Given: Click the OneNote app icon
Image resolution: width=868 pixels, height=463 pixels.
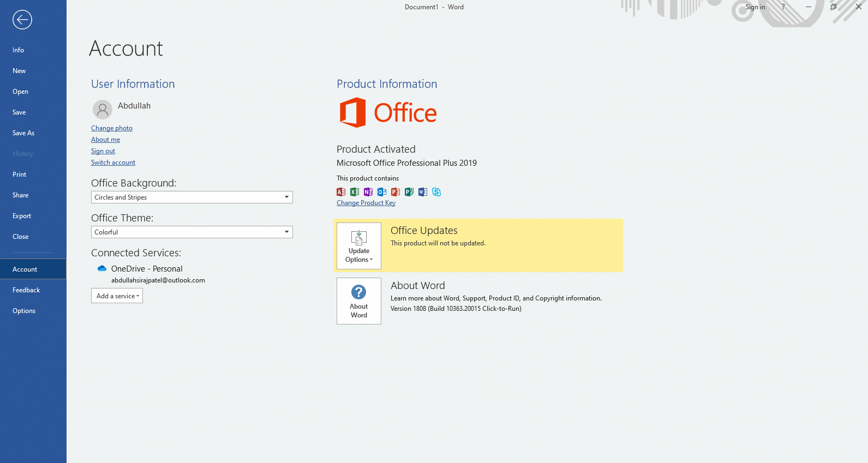Looking at the screenshot, I should tap(368, 192).
